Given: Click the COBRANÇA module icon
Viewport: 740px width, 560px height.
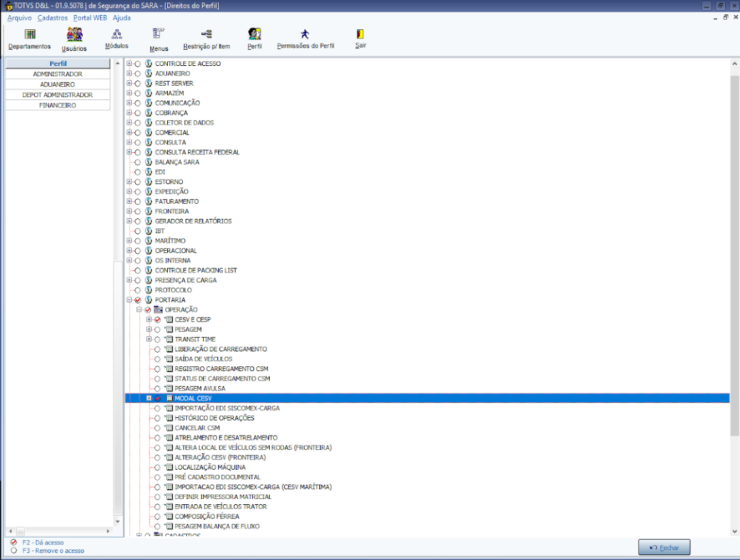Looking at the screenshot, I should coord(148,113).
